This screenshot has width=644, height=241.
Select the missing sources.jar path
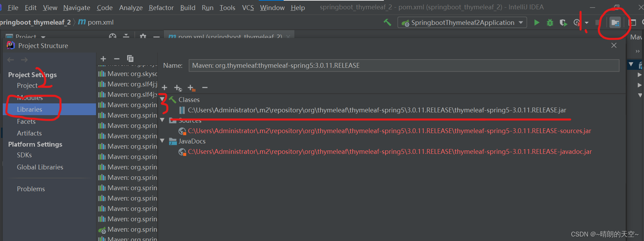(x=389, y=131)
